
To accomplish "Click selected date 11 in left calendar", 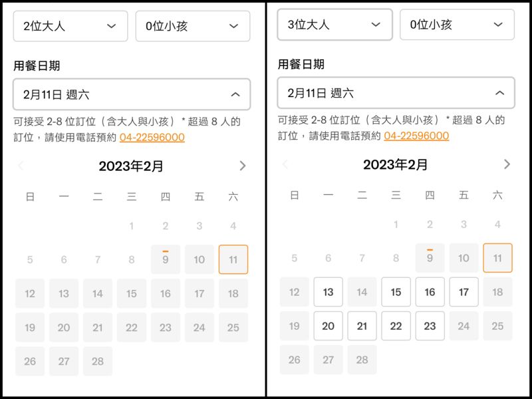I will click(233, 259).
